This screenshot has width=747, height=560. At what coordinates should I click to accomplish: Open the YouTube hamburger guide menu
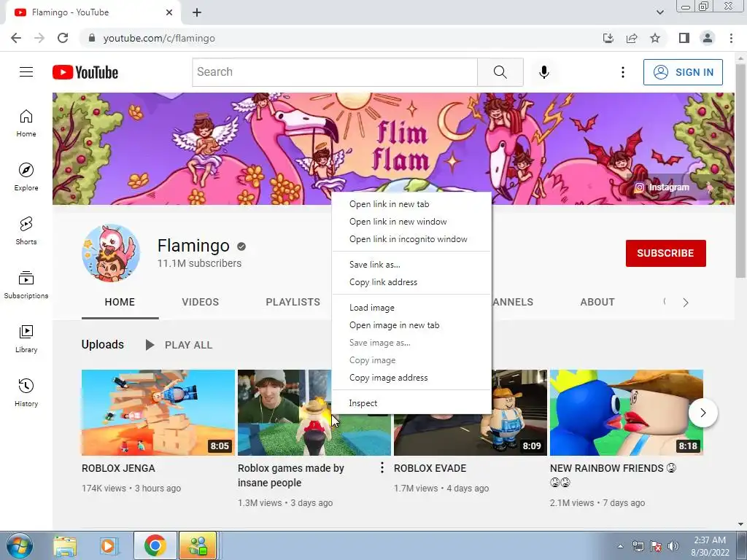[26, 72]
